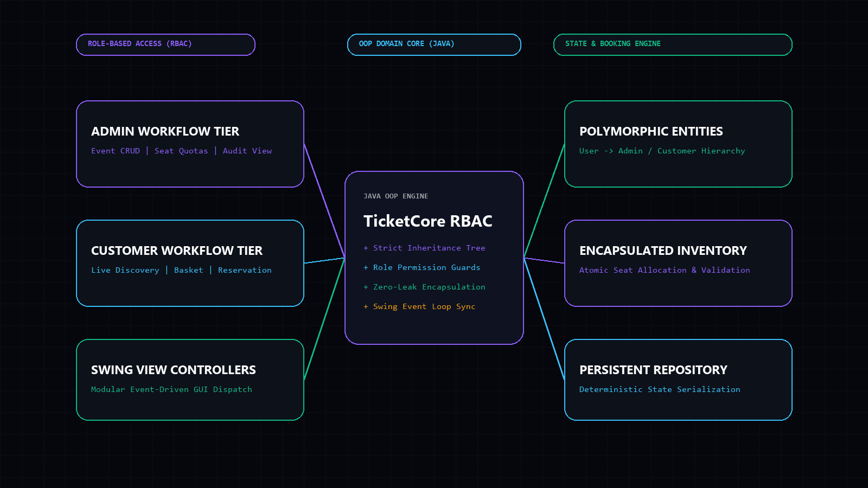The image size is (868, 488).
Task: Click the 'Seat Quotas' text
Action: coord(181,151)
